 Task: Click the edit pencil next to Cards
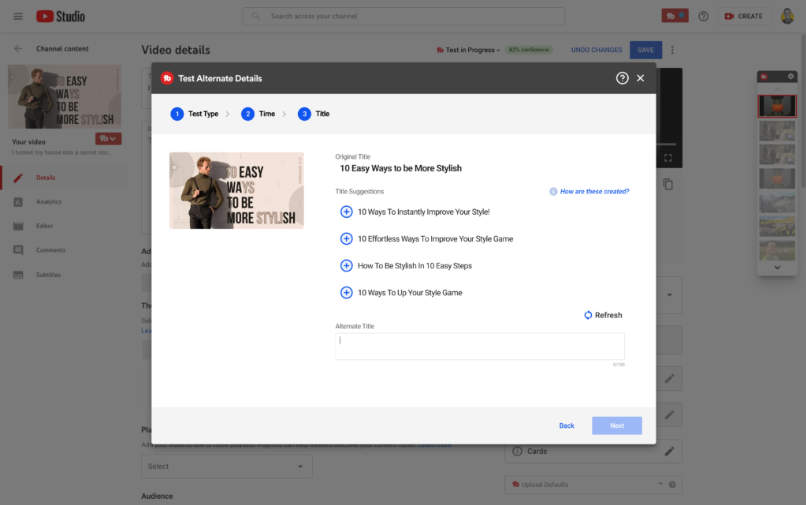click(669, 451)
